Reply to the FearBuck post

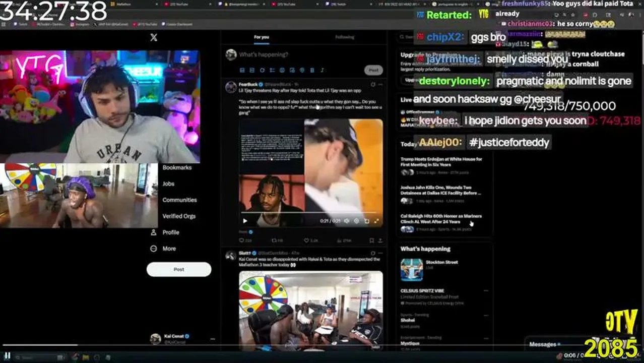click(x=244, y=240)
